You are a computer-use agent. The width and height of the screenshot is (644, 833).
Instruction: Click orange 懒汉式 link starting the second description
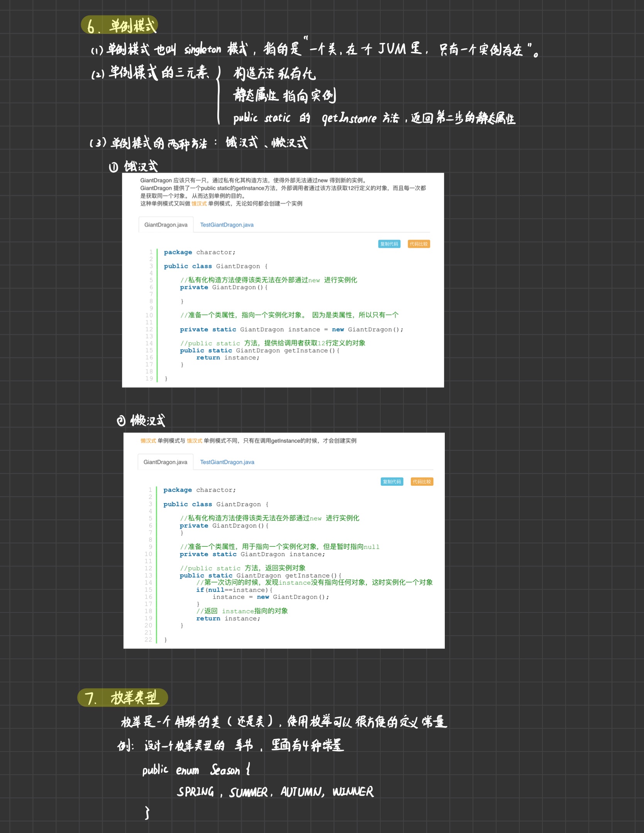tap(148, 441)
